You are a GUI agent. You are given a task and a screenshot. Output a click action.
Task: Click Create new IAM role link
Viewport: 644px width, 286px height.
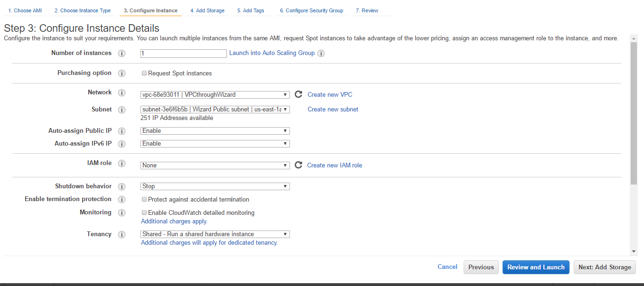[x=335, y=165]
